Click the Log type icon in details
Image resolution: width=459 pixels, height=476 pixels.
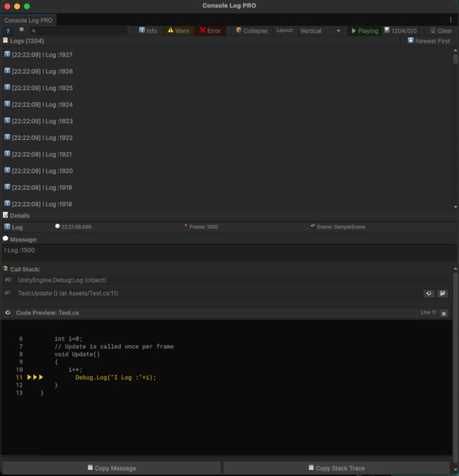coord(7,227)
